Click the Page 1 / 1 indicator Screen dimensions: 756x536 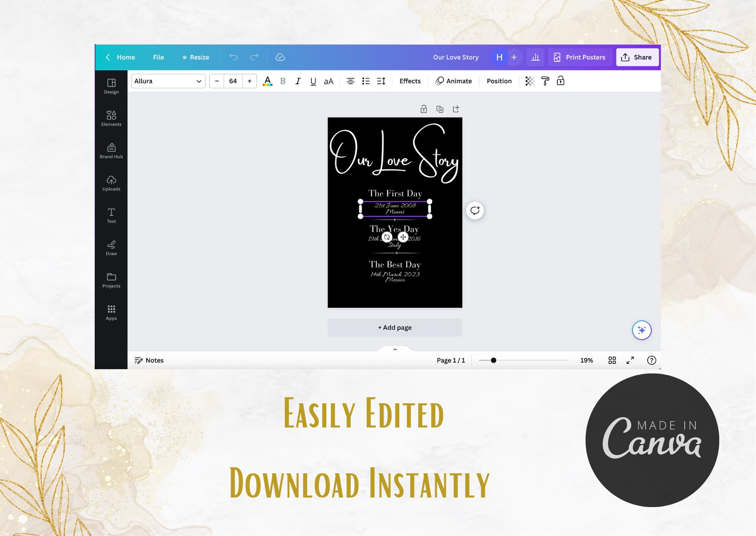(451, 360)
